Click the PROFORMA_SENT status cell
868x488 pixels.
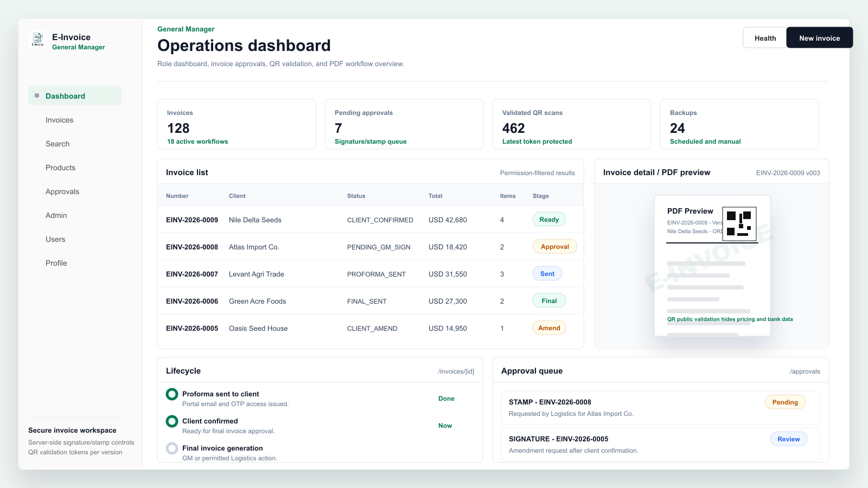(x=376, y=274)
